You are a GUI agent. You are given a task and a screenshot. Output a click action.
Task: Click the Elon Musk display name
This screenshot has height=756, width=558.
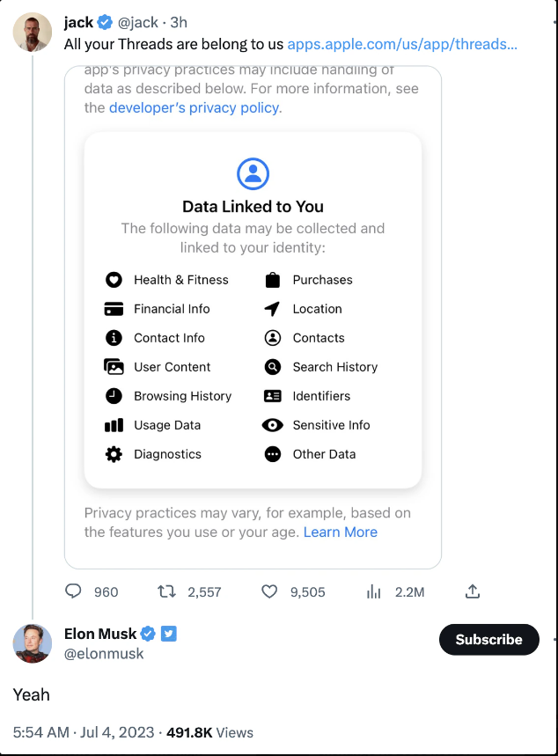pos(100,634)
